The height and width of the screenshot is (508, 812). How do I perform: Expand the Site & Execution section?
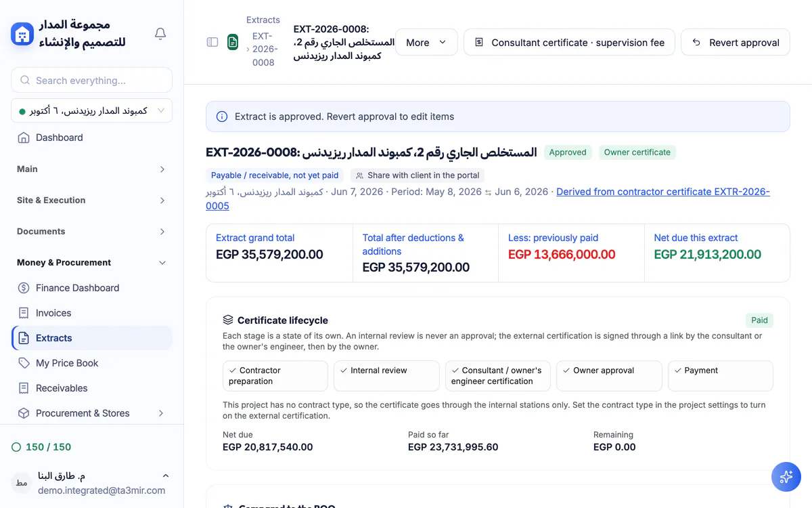click(91, 200)
